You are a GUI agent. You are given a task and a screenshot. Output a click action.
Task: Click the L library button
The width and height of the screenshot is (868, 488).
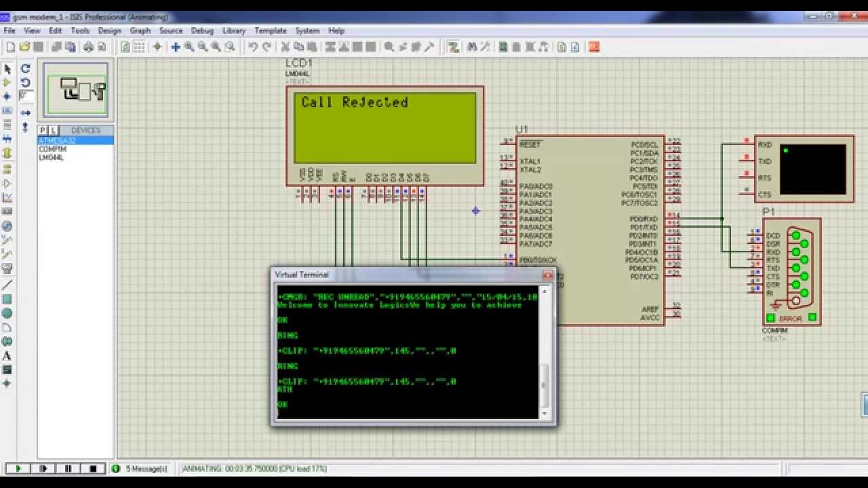pos(54,130)
